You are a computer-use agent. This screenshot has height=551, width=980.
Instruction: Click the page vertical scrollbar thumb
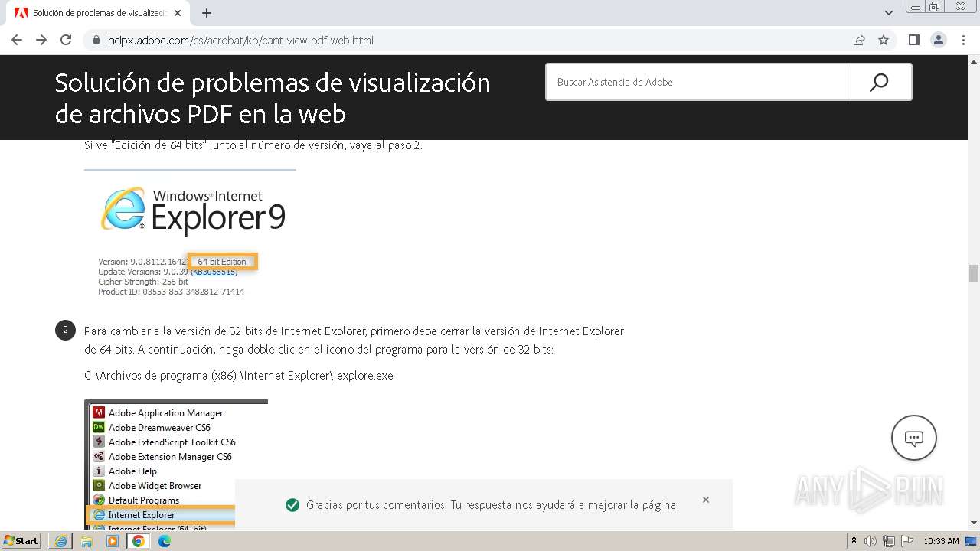[x=974, y=273]
